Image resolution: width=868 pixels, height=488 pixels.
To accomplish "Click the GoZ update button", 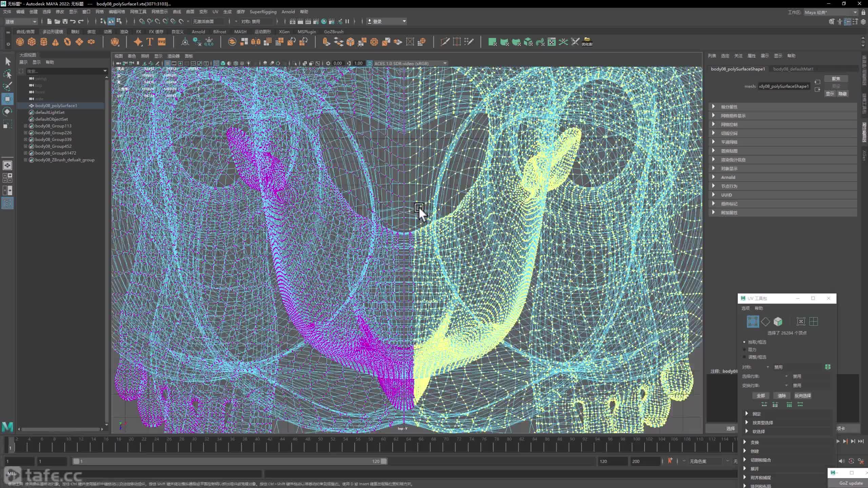I will 851,483.
